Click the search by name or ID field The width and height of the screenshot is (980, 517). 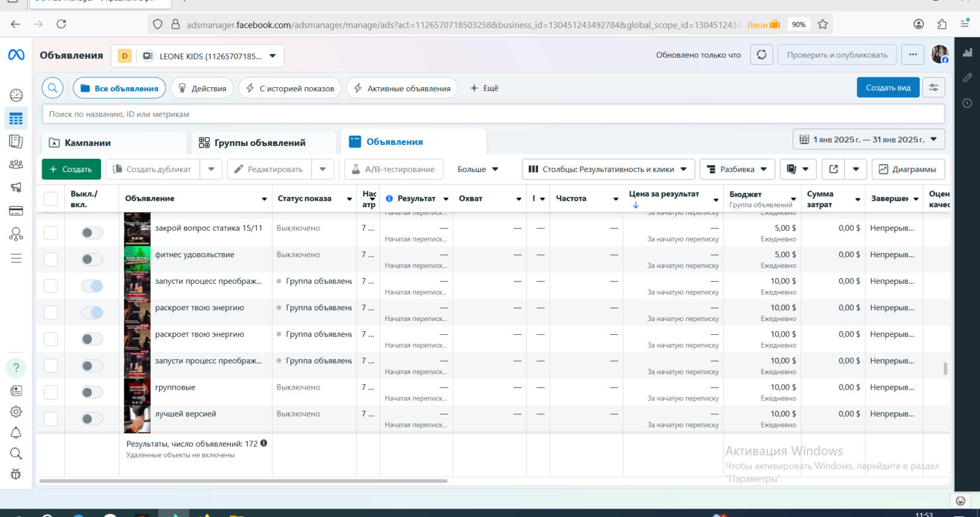[493, 114]
